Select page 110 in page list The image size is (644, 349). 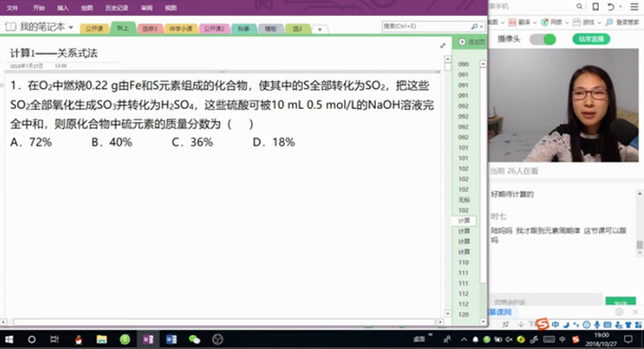[464, 263]
